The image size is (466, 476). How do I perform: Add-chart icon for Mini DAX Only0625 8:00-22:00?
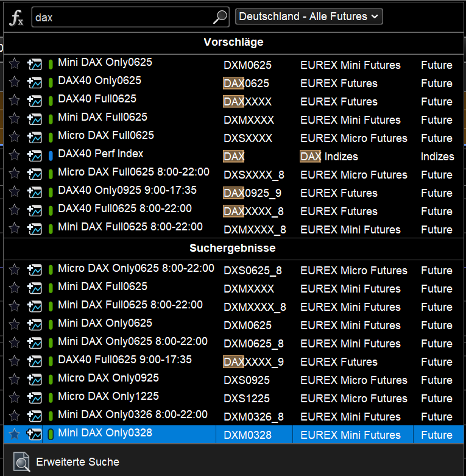tap(35, 343)
